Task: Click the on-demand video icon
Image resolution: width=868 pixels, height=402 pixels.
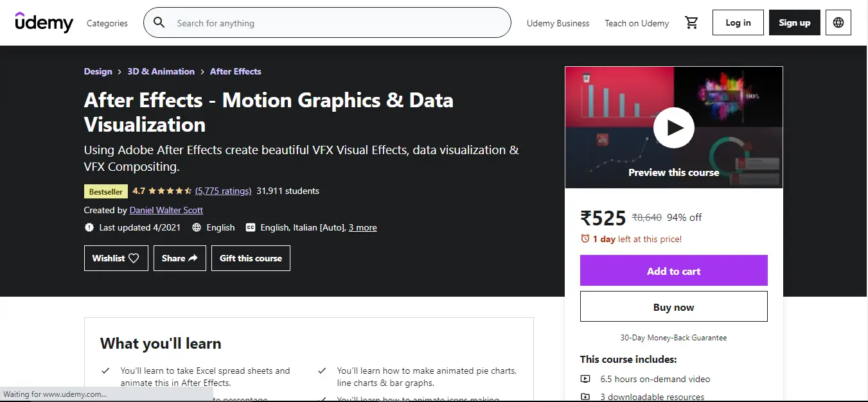Action: [x=585, y=379]
